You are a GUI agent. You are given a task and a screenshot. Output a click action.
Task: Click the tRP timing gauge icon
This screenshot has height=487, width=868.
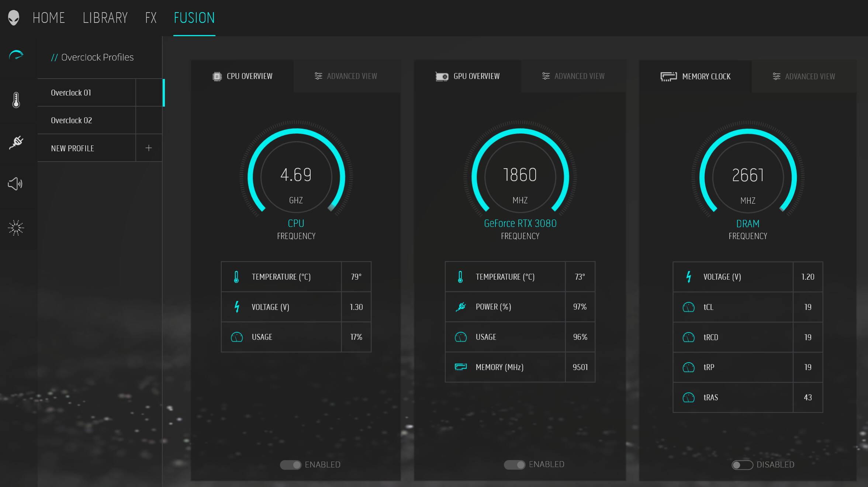[x=688, y=367]
